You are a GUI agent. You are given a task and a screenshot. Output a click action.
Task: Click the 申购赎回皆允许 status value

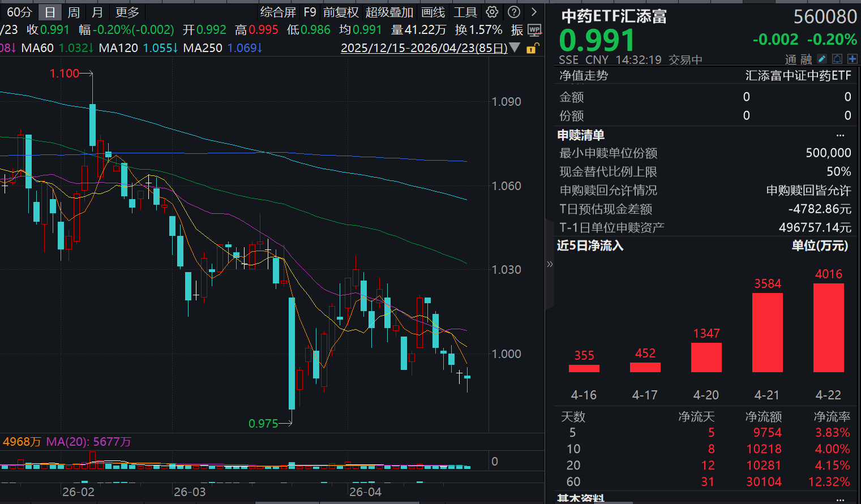tap(809, 191)
